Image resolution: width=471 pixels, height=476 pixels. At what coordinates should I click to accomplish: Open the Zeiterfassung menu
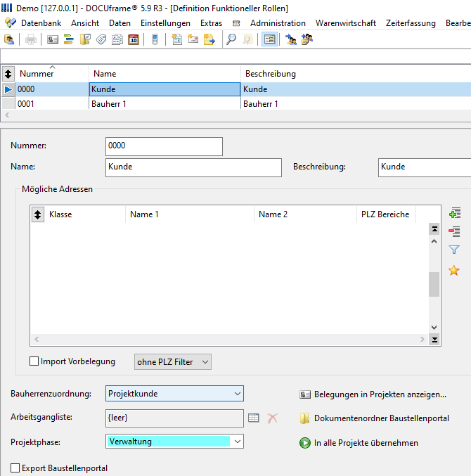[411, 23]
